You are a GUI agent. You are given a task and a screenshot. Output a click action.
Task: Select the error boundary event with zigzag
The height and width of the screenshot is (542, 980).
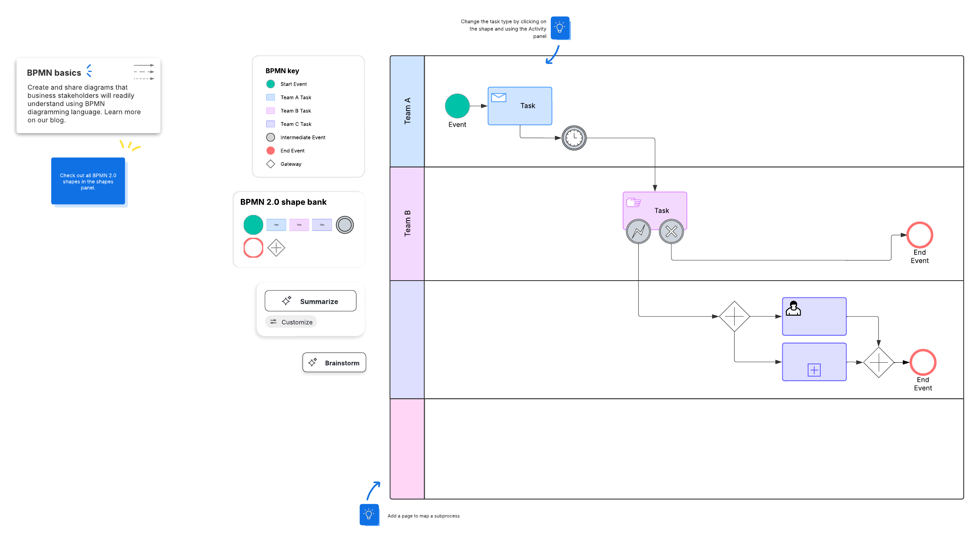coord(638,232)
